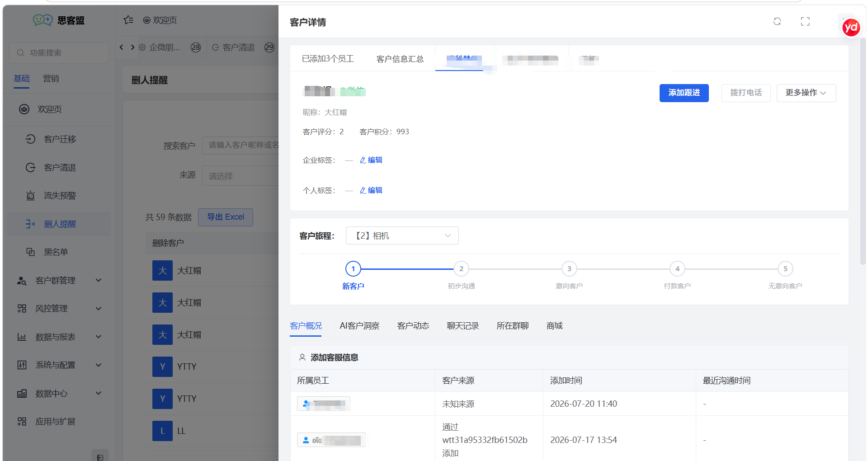This screenshot has height=461, width=868.
Task: Click the 思客盟 logo icon
Action: (x=43, y=20)
